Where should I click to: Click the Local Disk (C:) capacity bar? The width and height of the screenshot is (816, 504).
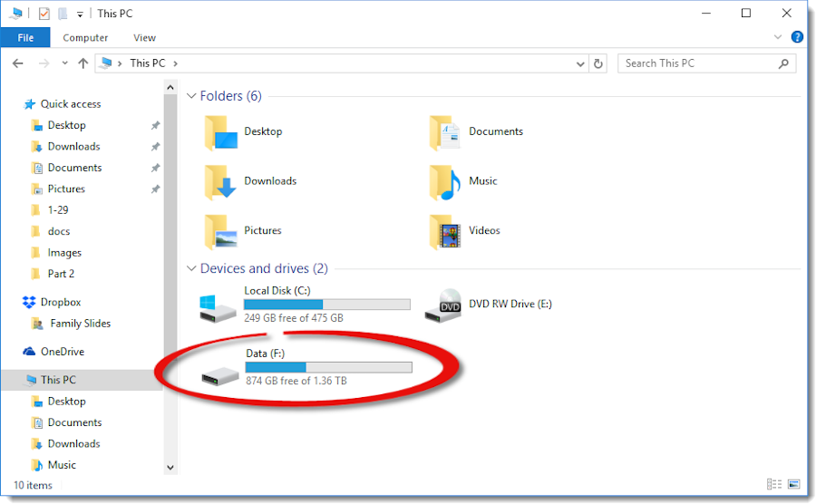pos(327,305)
